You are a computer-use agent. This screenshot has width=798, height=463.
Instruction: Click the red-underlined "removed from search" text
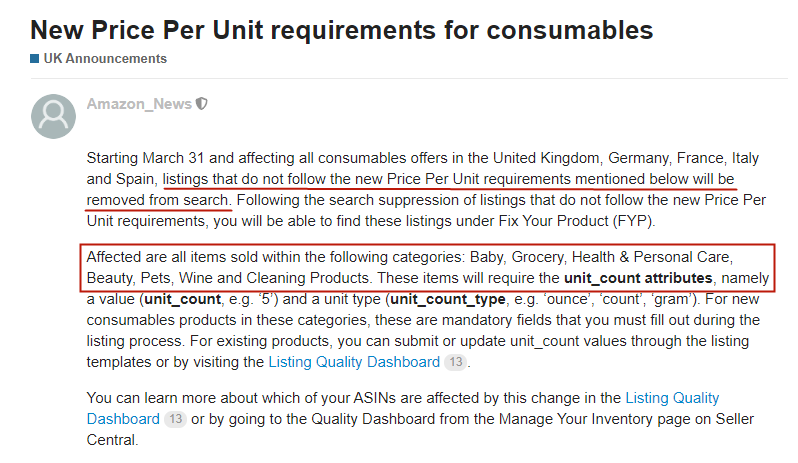click(159, 200)
